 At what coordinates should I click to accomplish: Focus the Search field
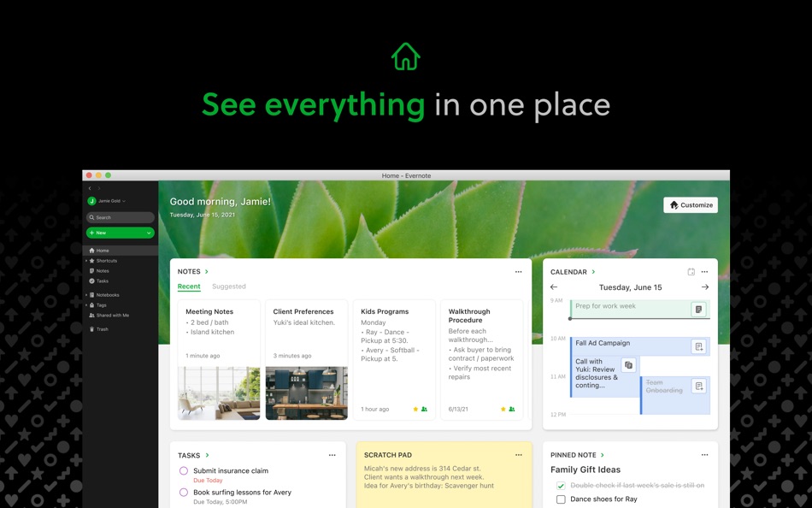pyautogui.click(x=121, y=218)
